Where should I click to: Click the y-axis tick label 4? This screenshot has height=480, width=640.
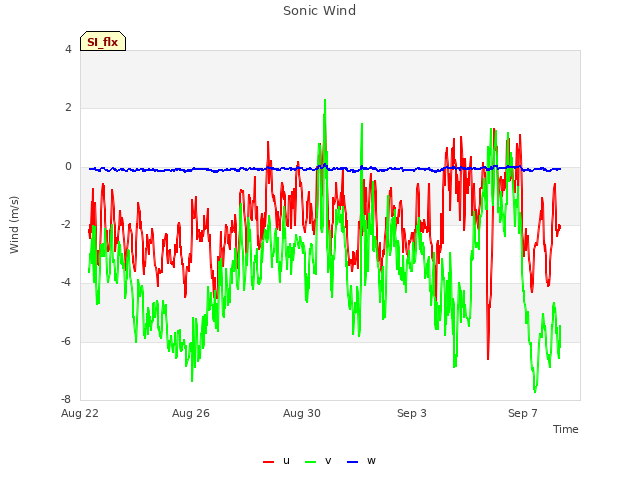click(68, 49)
